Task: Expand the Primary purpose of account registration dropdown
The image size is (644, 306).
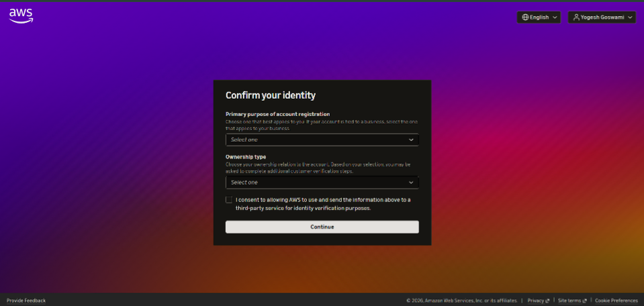Action: point(322,140)
